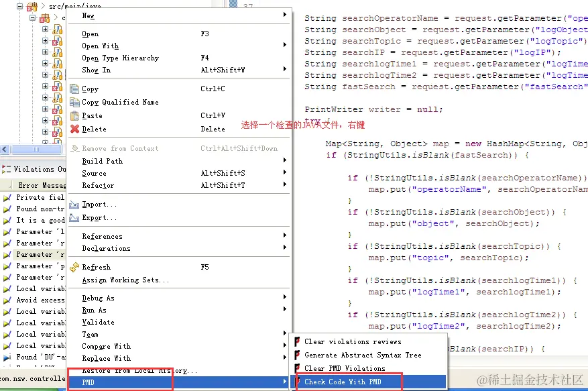Select the 'Parameter l' violation row
The image size is (588, 391).
pyautogui.click(x=34, y=231)
